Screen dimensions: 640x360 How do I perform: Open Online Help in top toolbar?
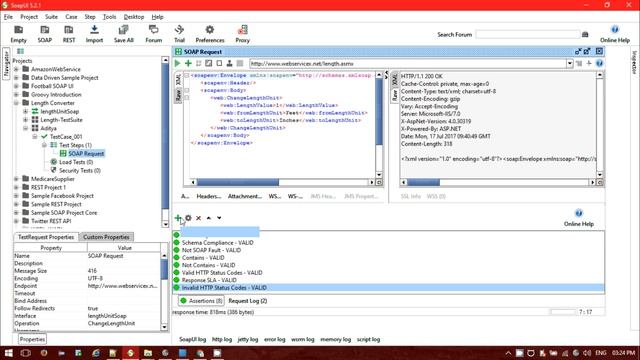pyautogui.click(x=615, y=34)
